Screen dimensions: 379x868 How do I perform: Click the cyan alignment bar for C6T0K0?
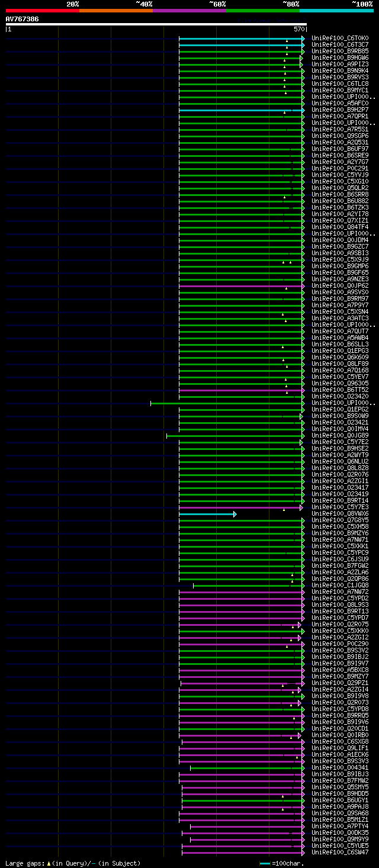coord(240,38)
